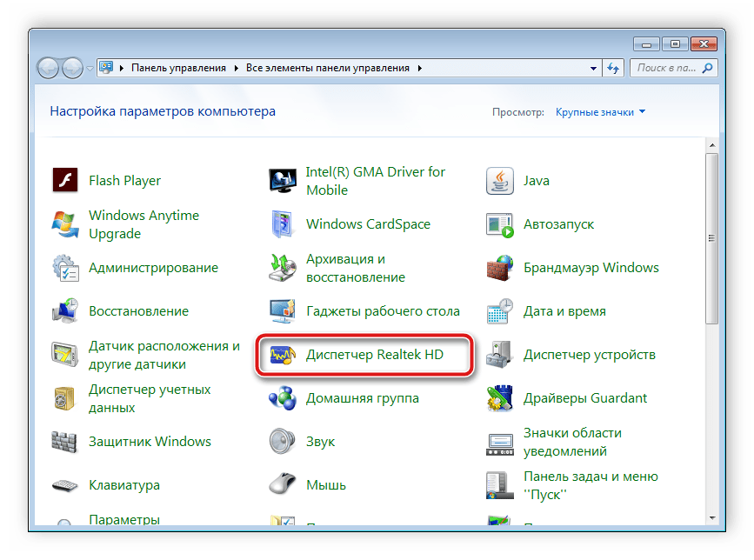Click the control panel search field
Viewport: 754px width, 560px height.
point(670,68)
